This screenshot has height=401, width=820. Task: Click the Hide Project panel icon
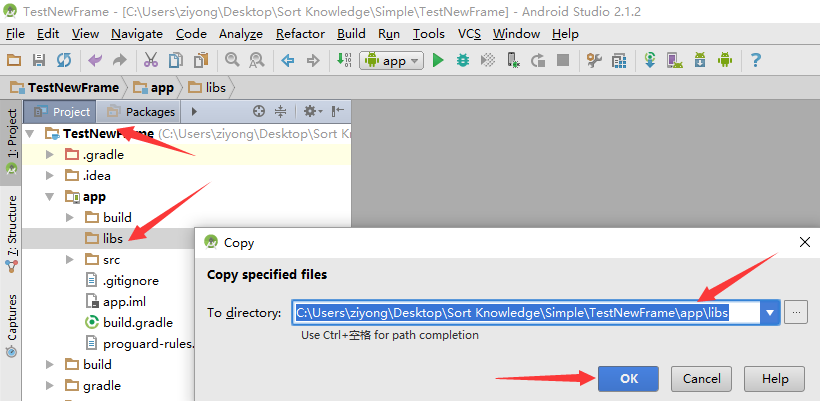click(x=338, y=111)
